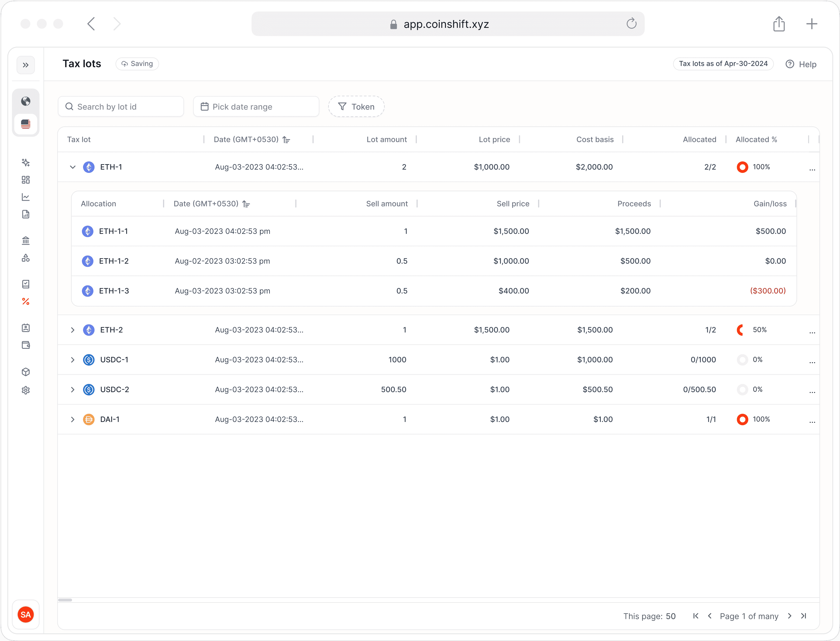Open the settings gear in sidebar
Screen dimensions: 840x641
pyautogui.click(x=26, y=390)
